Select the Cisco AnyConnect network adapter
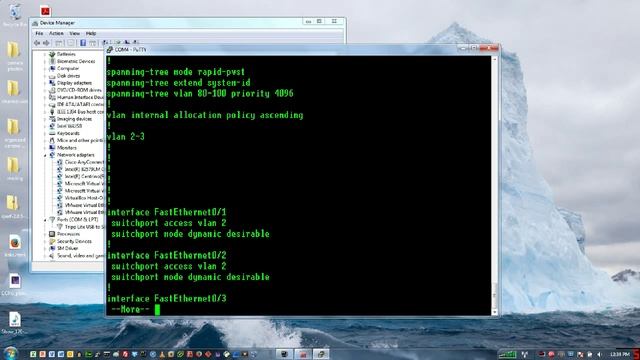Screen dimensions: 640x360 [x=84, y=162]
